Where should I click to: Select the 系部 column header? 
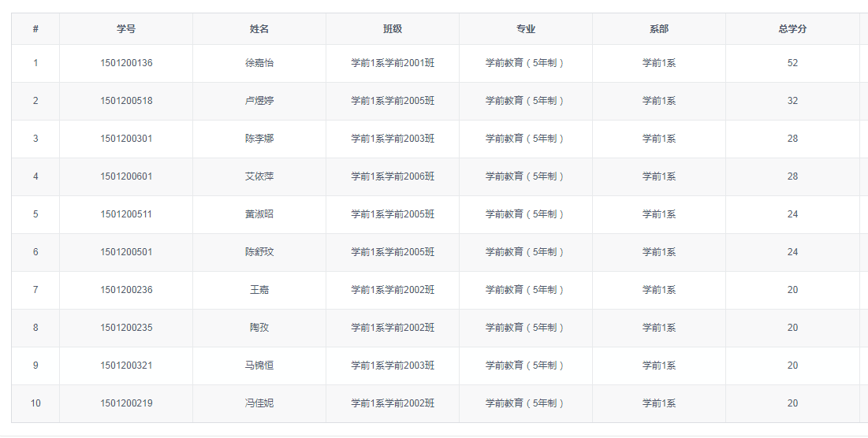pyautogui.click(x=659, y=29)
